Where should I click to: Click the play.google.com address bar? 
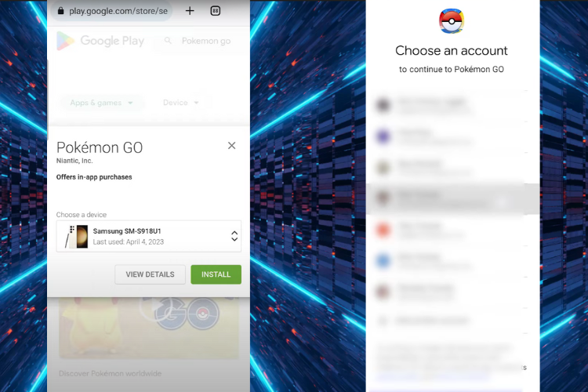112,11
